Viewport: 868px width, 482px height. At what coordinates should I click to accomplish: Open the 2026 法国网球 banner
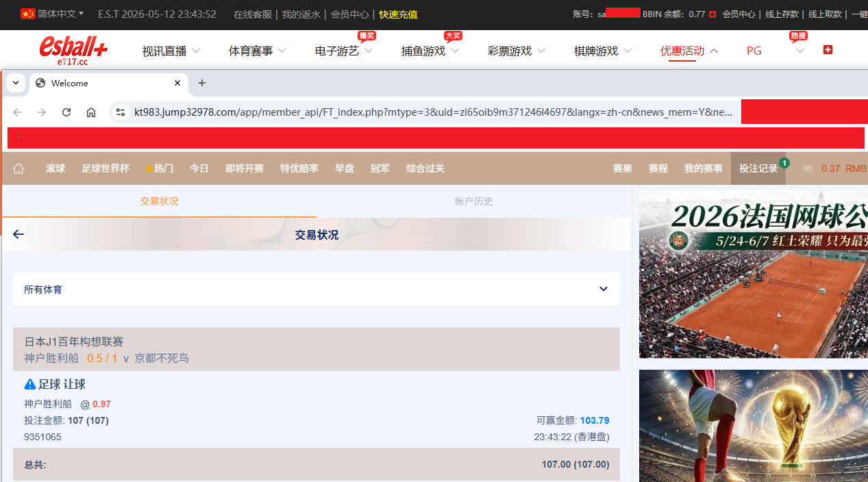tap(754, 274)
